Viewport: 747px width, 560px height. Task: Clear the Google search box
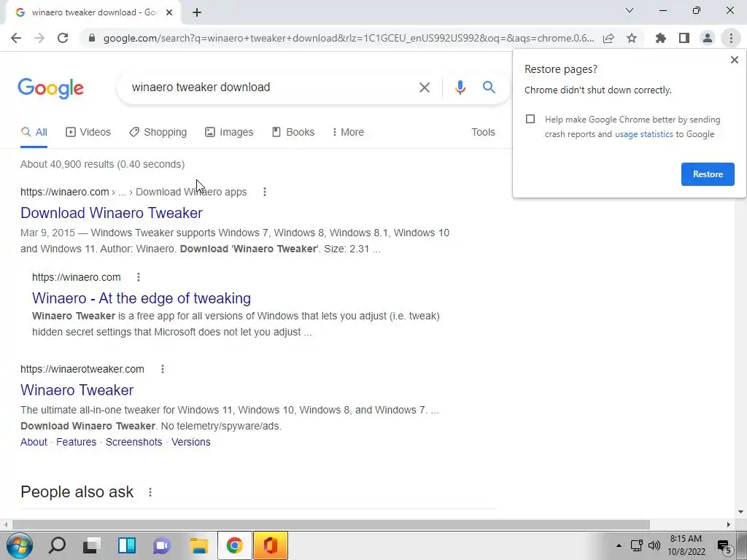coord(424,87)
